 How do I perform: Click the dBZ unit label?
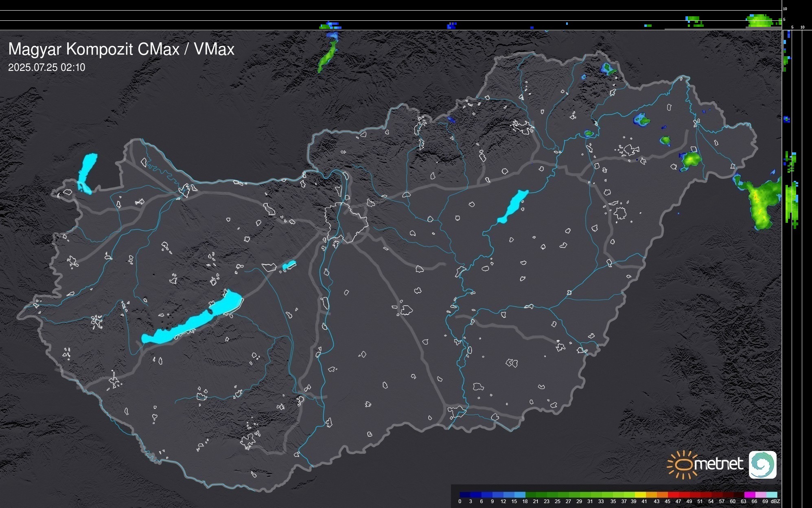coord(775,501)
